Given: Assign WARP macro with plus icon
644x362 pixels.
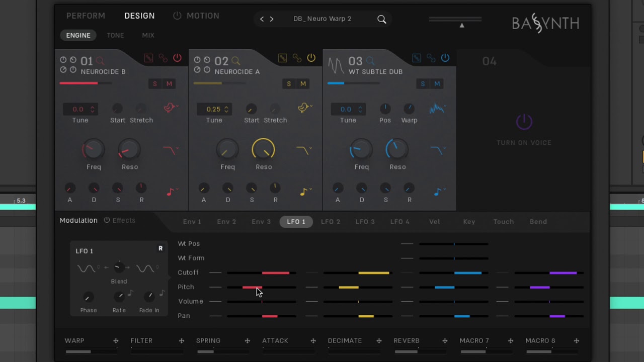Looking at the screenshot, I should click(116, 341).
